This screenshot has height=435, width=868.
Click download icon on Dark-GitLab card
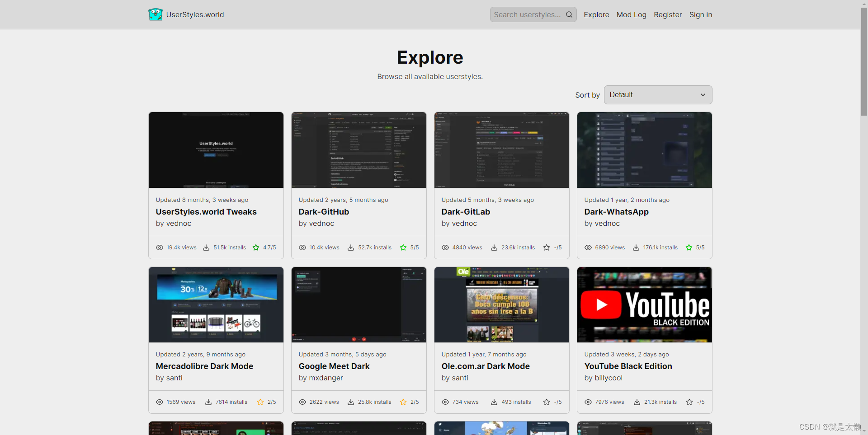(x=494, y=248)
